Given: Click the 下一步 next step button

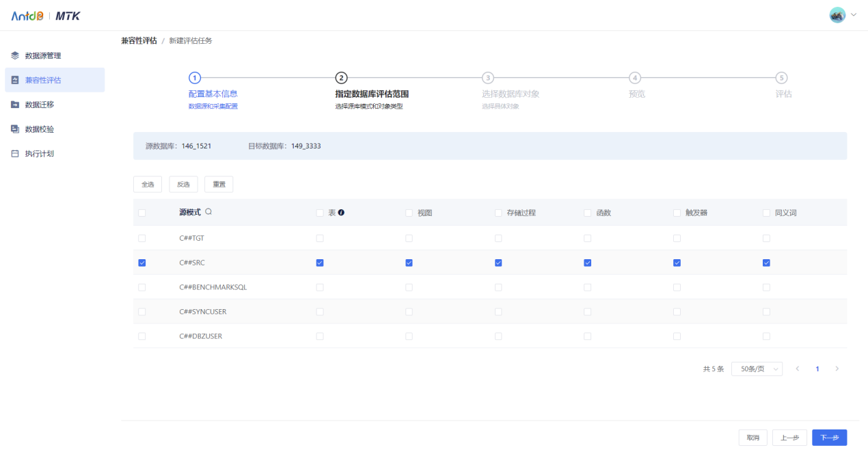Looking at the screenshot, I should [x=829, y=437].
